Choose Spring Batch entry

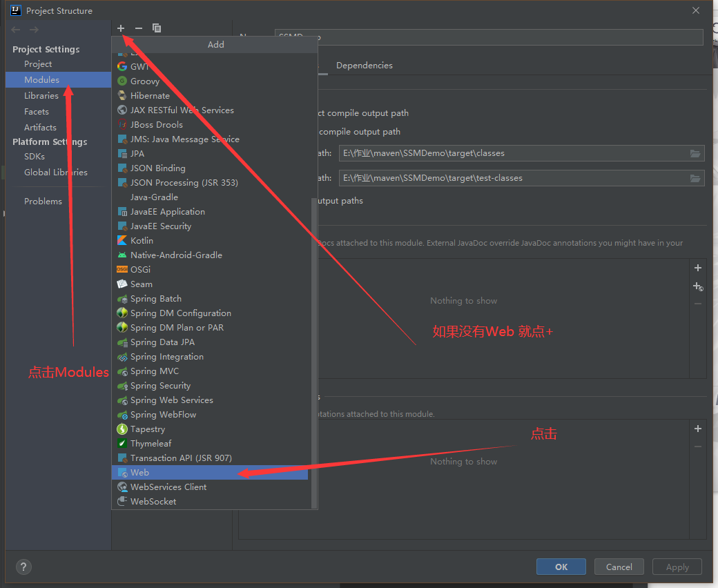tap(210, 298)
